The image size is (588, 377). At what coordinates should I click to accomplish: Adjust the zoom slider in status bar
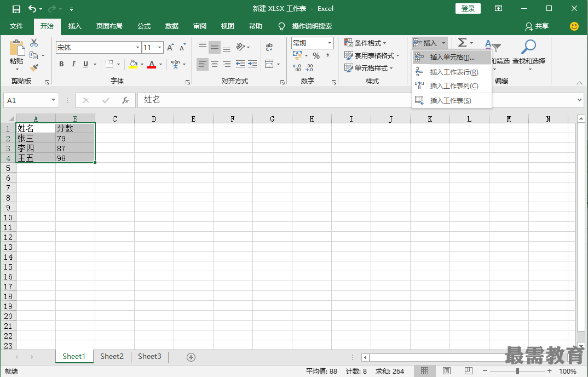pos(517,372)
